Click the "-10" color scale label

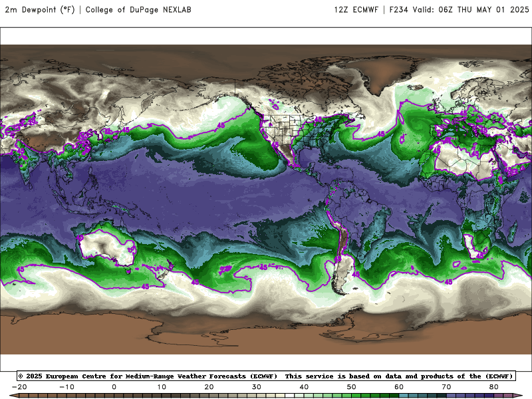tap(67, 387)
